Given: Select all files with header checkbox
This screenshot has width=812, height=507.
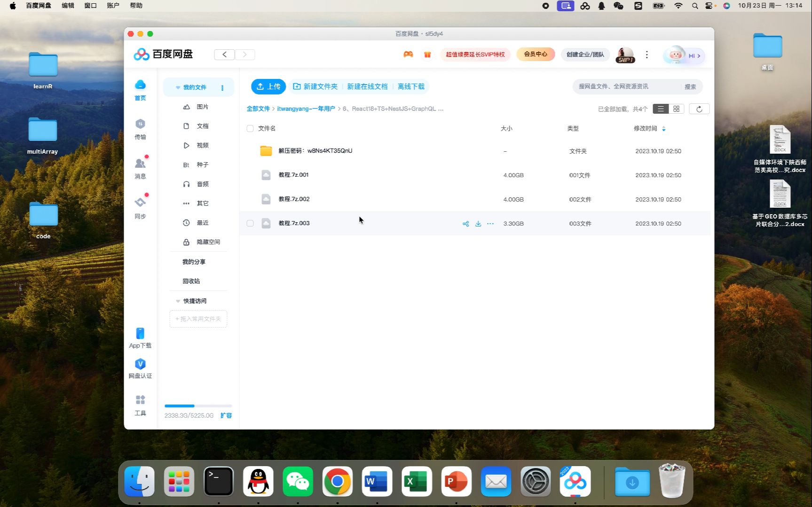Looking at the screenshot, I should [x=250, y=129].
